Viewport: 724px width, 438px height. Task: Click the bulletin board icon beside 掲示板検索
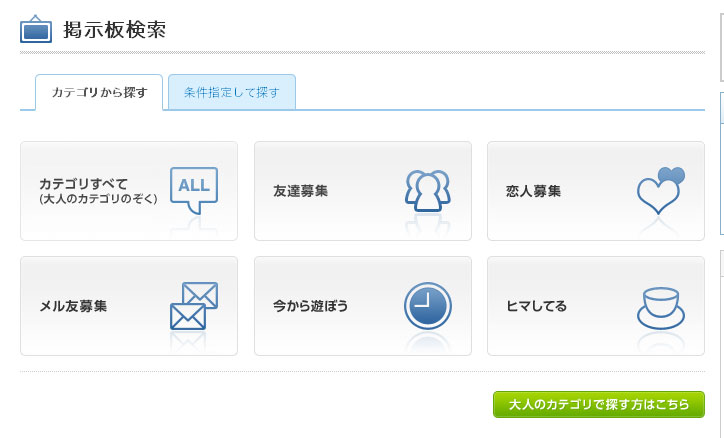tap(36, 29)
